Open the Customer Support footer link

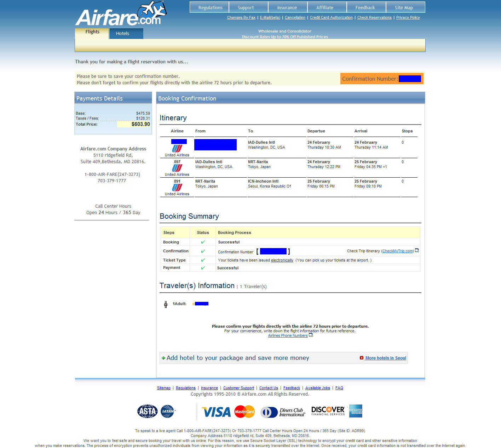pyautogui.click(x=238, y=388)
